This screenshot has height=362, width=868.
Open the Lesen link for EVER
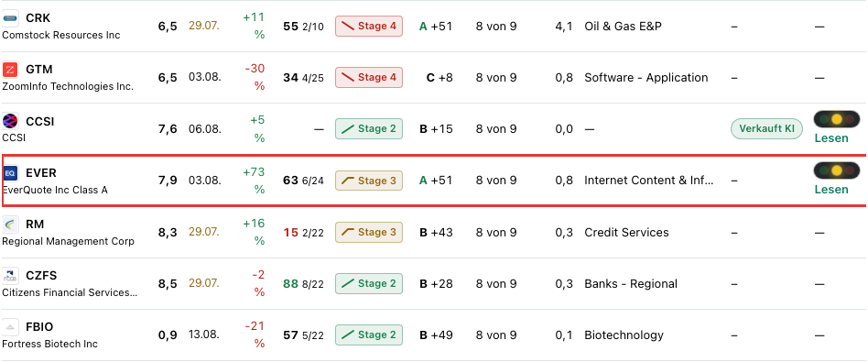coord(830,190)
